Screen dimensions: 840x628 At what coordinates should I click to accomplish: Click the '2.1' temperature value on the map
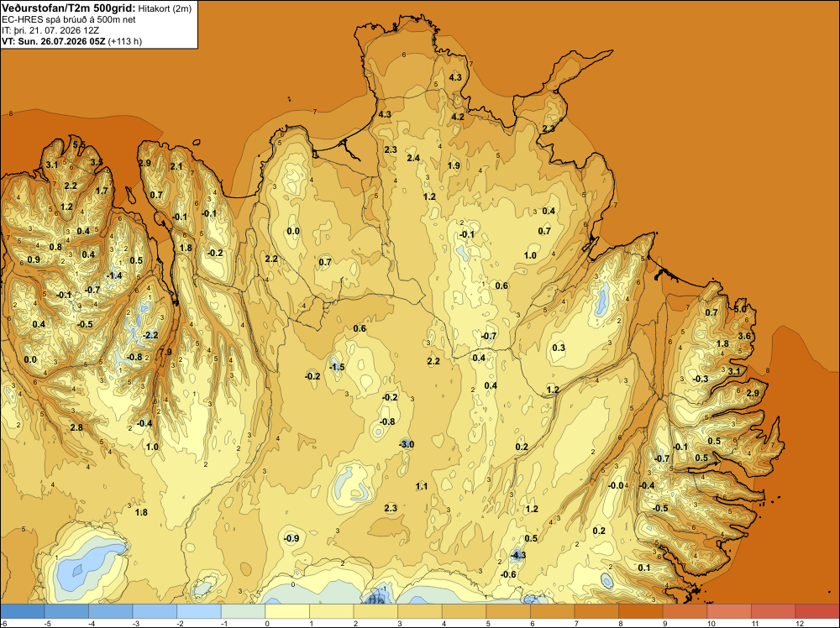[x=176, y=166]
